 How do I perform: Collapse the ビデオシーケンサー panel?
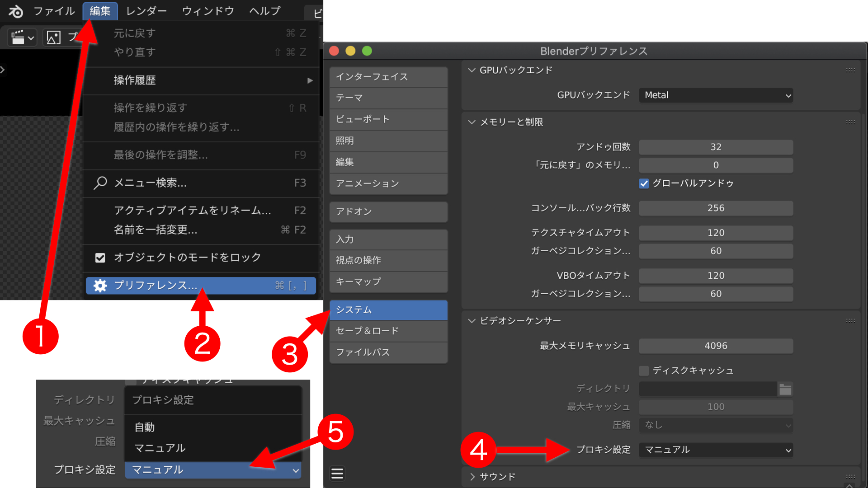coord(472,321)
